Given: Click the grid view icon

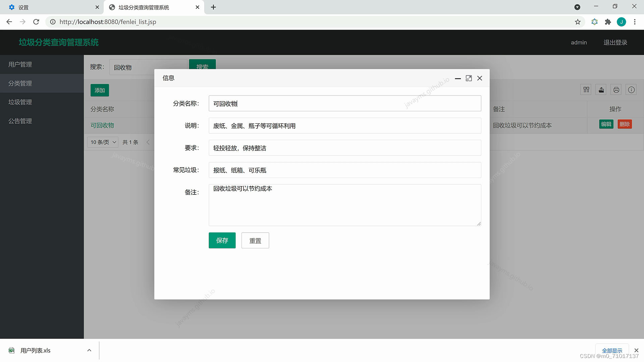Looking at the screenshot, I should pos(587,90).
